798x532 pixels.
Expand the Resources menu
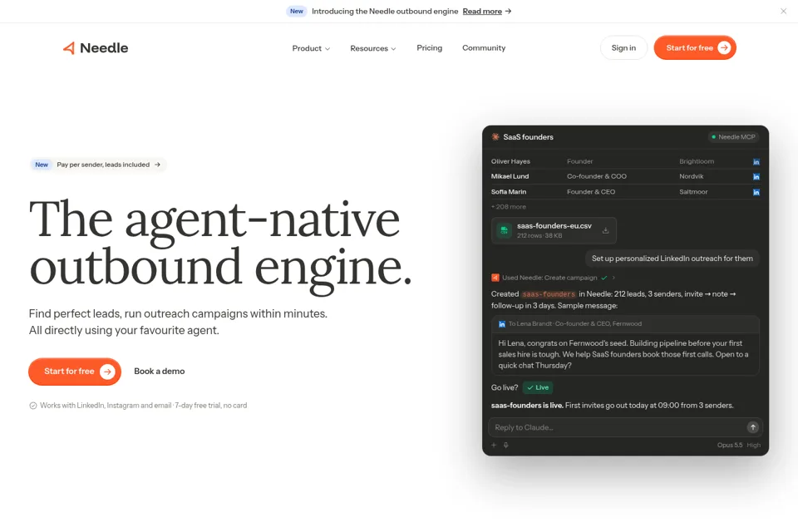click(x=372, y=48)
